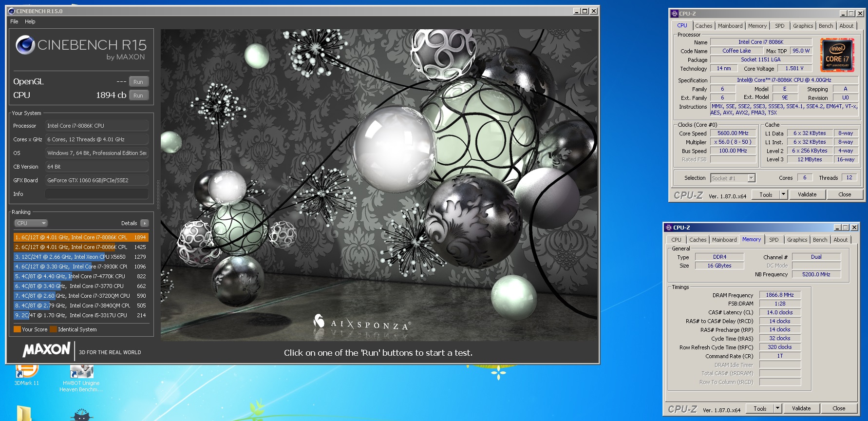This screenshot has height=421, width=868.
Task: Select Core i7-3770 ranking row
Action: (x=81, y=286)
